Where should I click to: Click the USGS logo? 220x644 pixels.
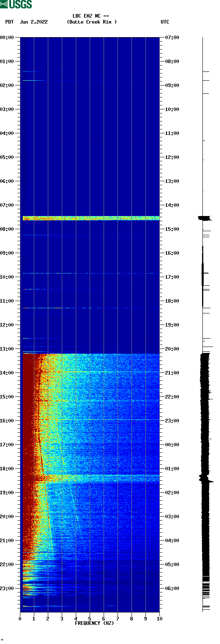(16, 4)
